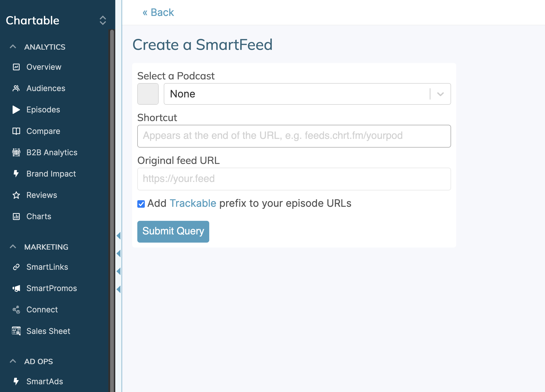Select the Overview icon in the sidebar
Screen dimensions: 545x392
click(16, 67)
